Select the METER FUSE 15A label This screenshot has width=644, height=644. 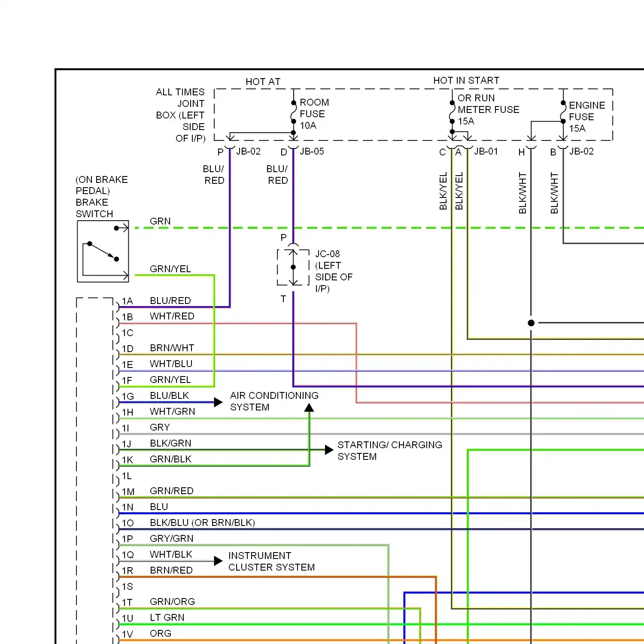click(x=488, y=115)
